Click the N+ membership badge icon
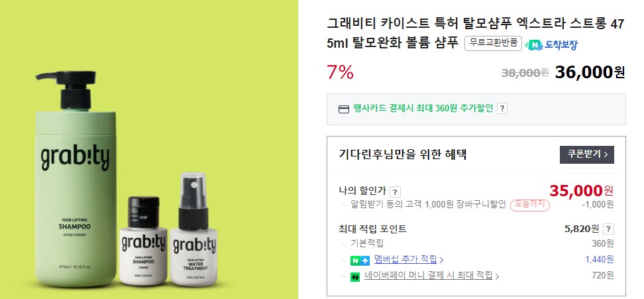The width and height of the screenshot is (644, 299). coord(360,261)
